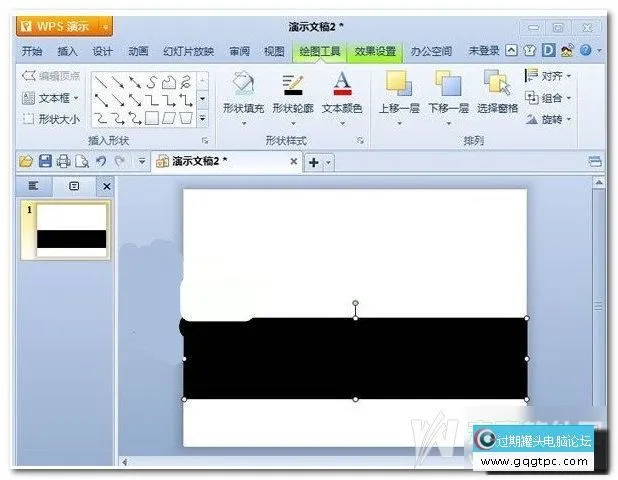Click the 形状填充 paint bucket icon
Viewport: 618px width, 480px height.
point(243,84)
